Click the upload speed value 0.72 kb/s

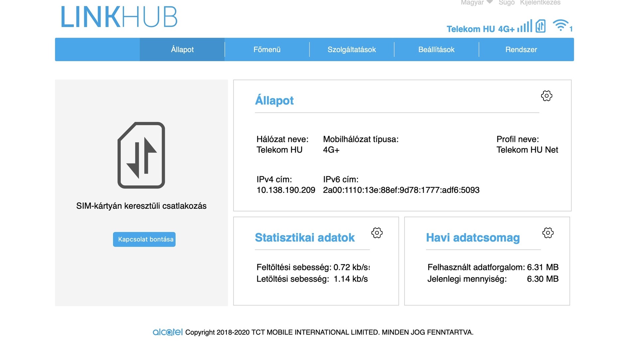[x=352, y=267]
